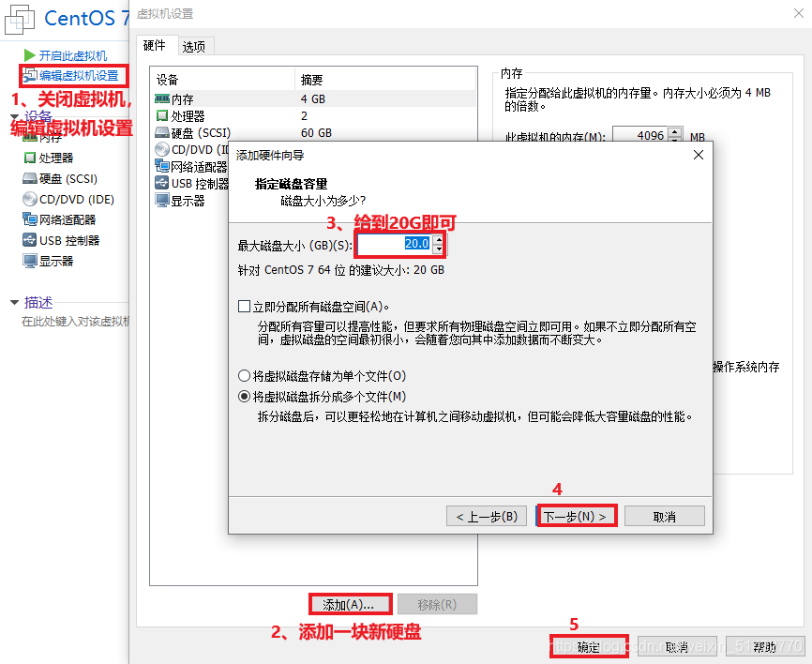
Task: Collapse the 描述 section in the sidebar
Action: 14,303
